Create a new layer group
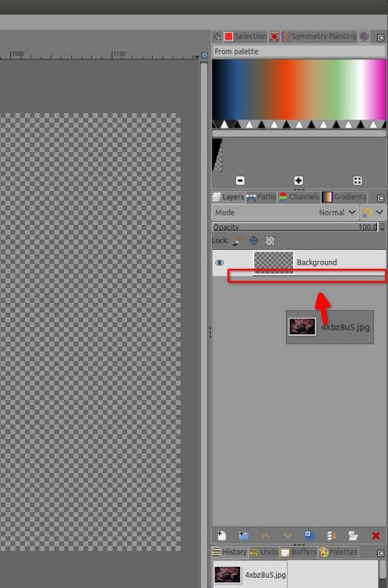 [x=243, y=535]
